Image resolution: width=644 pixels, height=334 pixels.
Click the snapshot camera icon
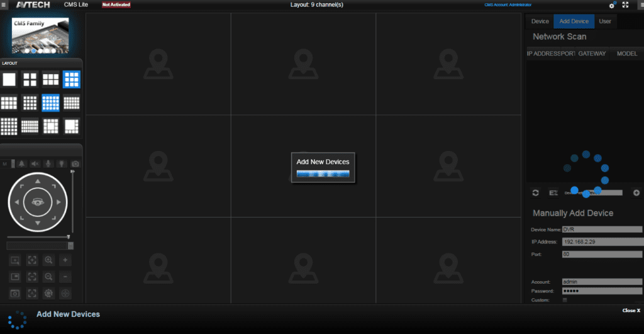(x=75, y=164)
